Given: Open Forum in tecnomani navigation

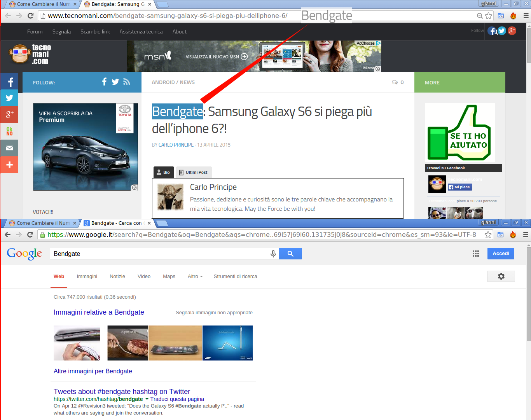Looking at the screenshot, I should click(x=35, y=32).
